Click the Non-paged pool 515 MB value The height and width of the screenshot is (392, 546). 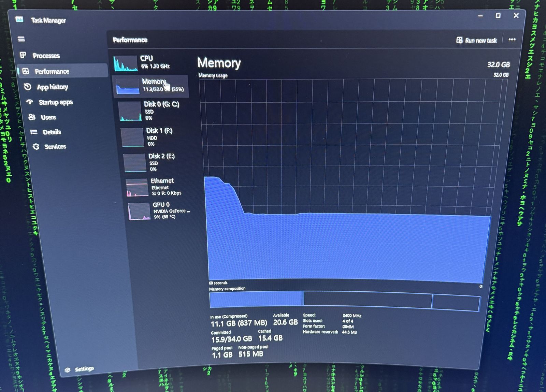[x=251, y=354]
